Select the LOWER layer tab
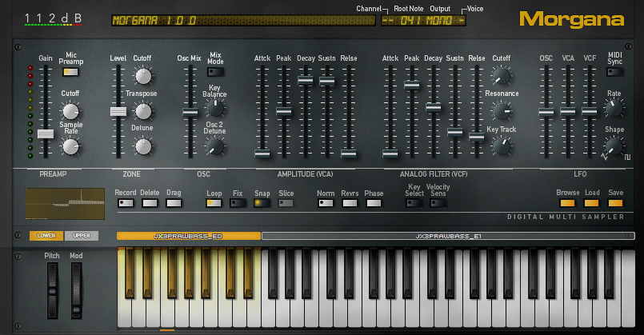Image resolution: width=644 pixels, height=335 pixels. coord(46,236)
